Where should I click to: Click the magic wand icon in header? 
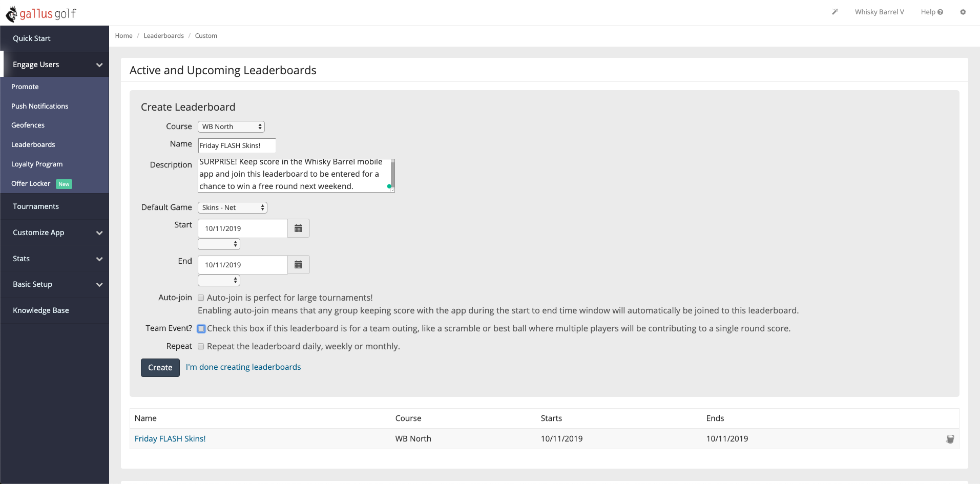click(835, 12)
